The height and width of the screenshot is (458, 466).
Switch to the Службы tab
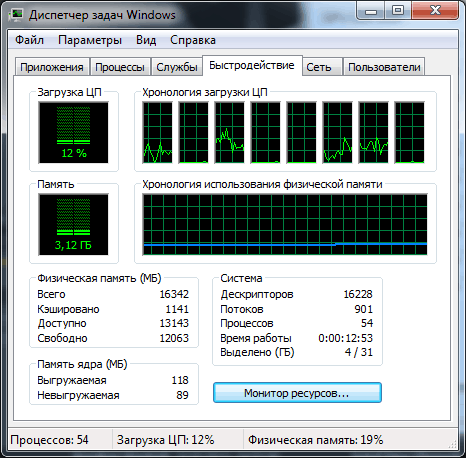point(177,67)
